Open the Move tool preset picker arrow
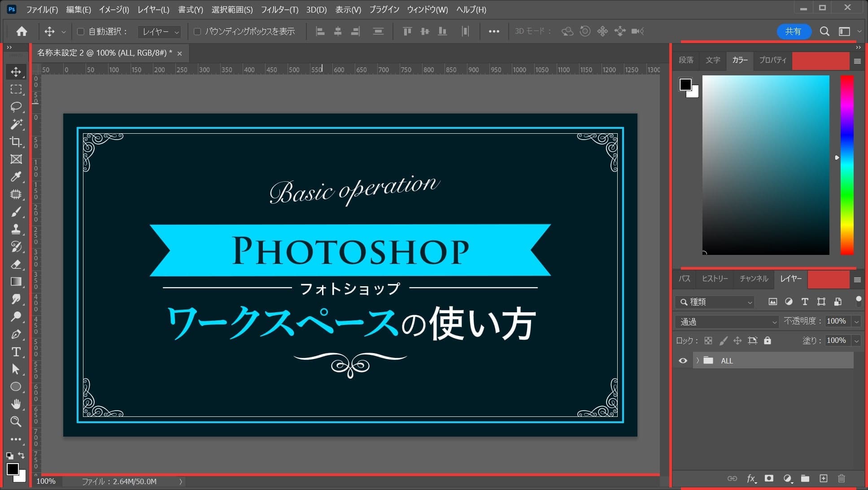The width and height of the screenshot is (868, 490). coord(64,32)
